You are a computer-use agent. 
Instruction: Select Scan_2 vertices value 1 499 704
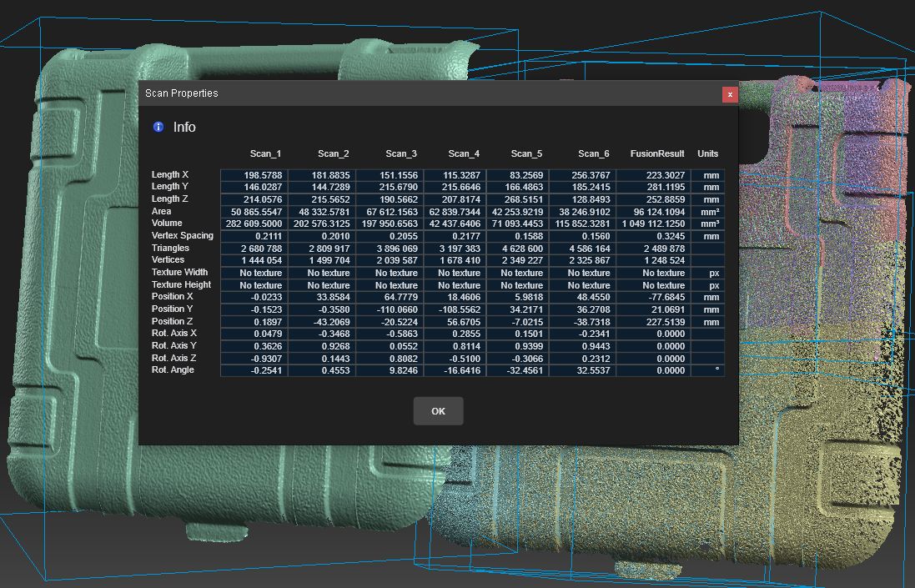pos(323,260)
